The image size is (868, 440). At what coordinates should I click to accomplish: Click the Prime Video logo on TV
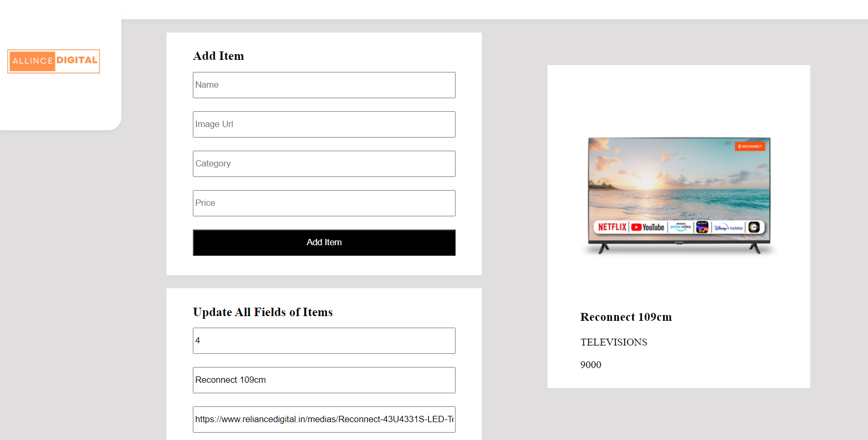(x=680, y=226)
